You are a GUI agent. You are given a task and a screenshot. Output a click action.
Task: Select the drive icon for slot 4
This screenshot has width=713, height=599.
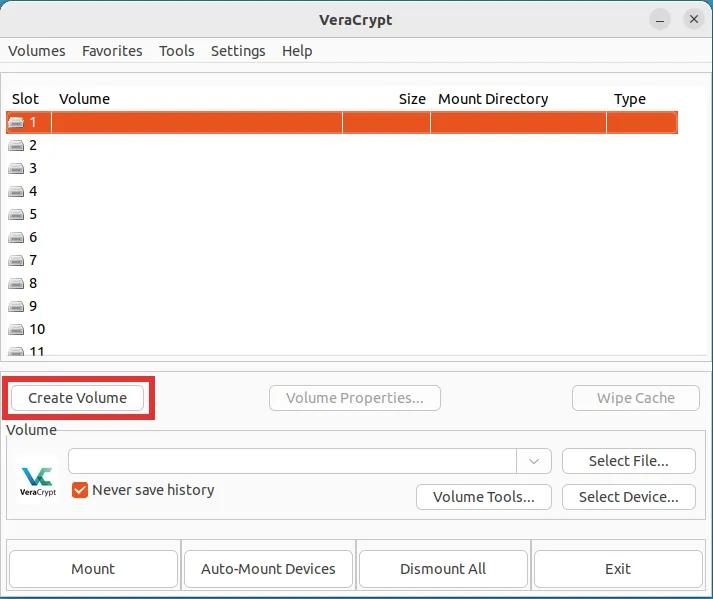click(16, 191)
